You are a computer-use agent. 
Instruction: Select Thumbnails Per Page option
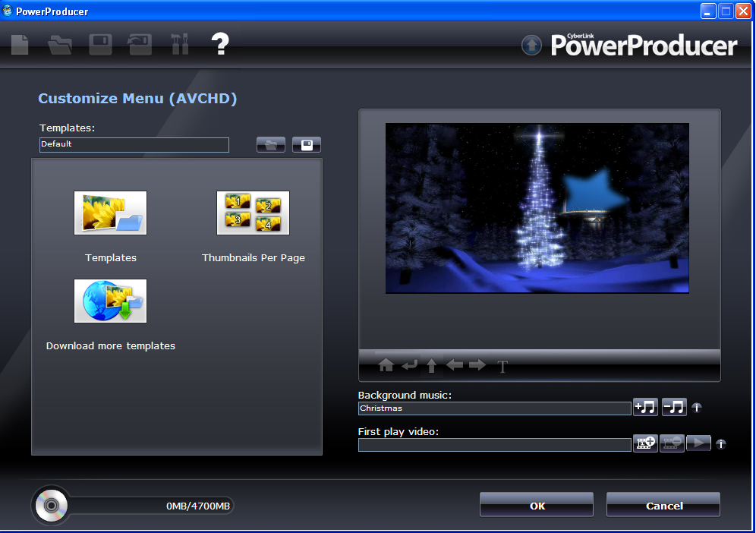click(x=253, y=213)
